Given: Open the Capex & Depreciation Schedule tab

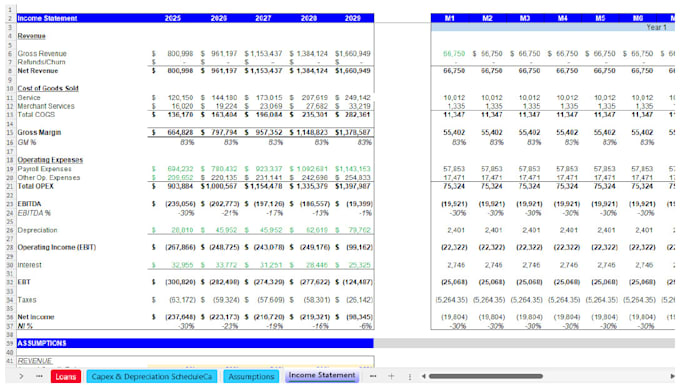Looking at the screenshot, I should 152,376.
